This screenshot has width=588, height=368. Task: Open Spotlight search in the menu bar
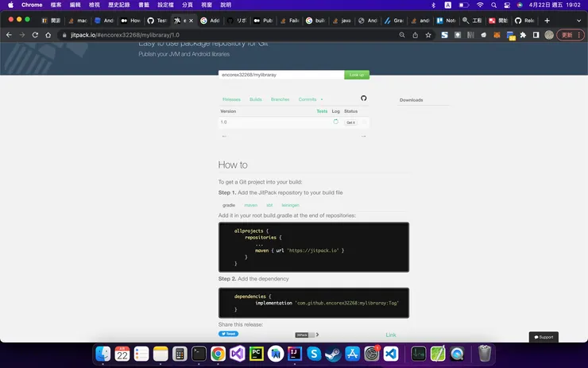point(494,5)
